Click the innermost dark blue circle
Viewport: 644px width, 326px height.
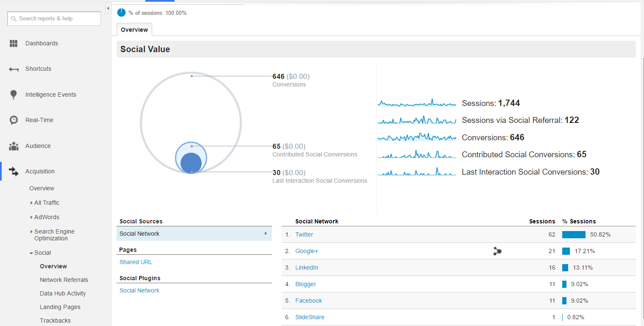coord(191,163)
